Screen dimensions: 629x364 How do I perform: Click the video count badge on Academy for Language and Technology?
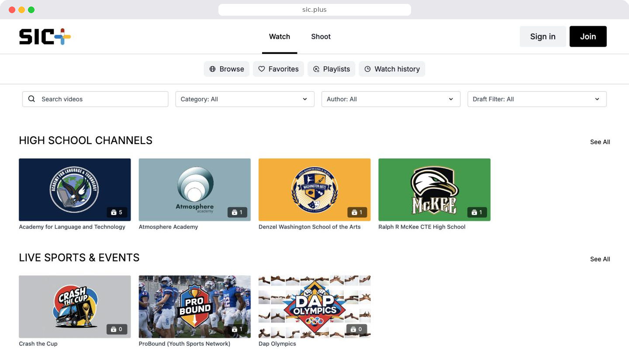point(117,213)
